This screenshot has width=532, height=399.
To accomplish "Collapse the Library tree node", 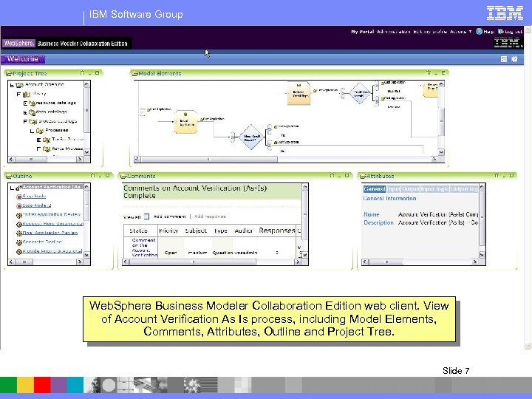I will coord(19,95).
